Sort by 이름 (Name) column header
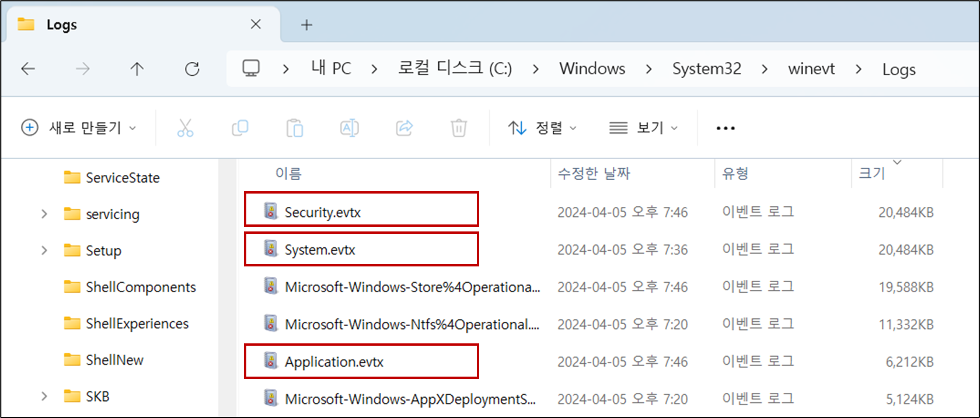This screenshot has width=980, height=418. point(288,174)
